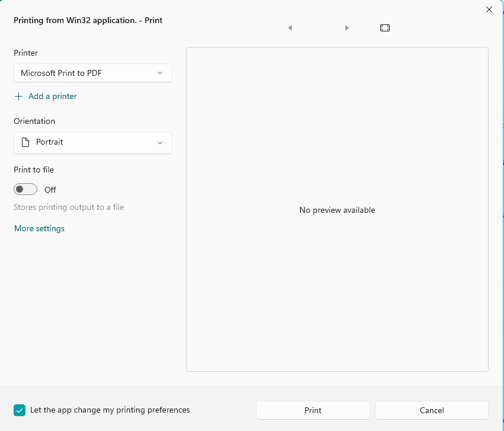The width and height of the screenshot is (504, 431).
Task: Click the Off label beside the toggle
Action: pos(50,190)
